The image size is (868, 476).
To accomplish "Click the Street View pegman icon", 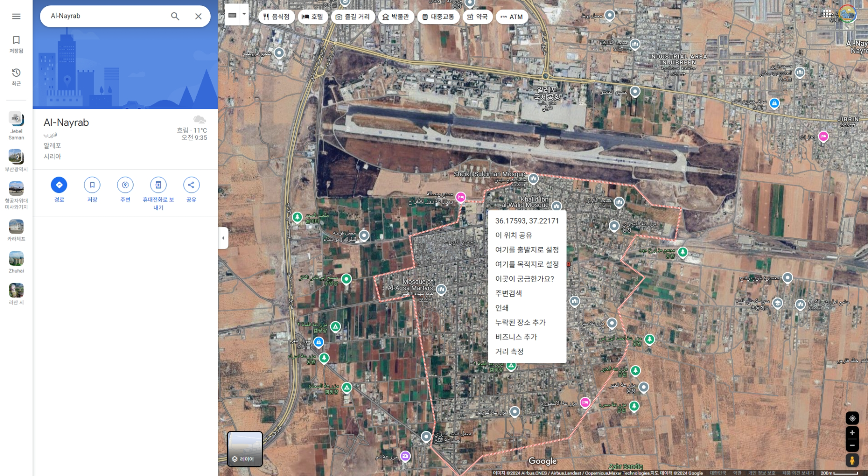I will click(852, 460).
